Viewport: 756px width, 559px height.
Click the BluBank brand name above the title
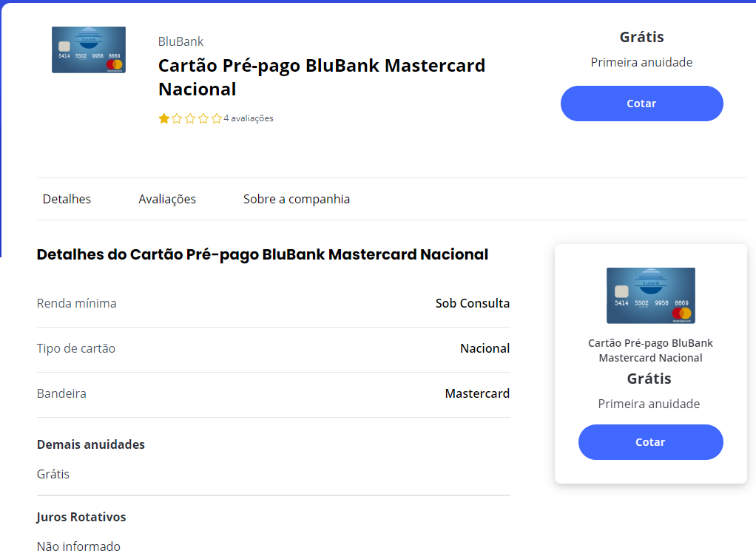(x=180, y=41)
